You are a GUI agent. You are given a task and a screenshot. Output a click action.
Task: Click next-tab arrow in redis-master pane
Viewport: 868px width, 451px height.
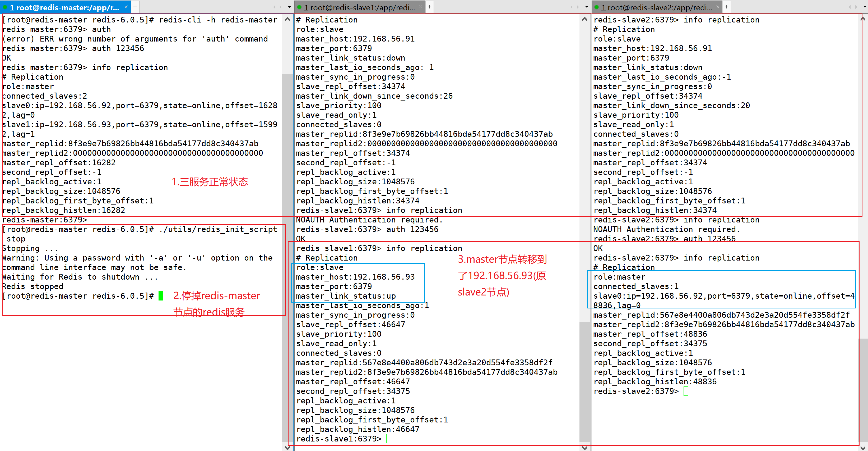(x=281, y=7)
